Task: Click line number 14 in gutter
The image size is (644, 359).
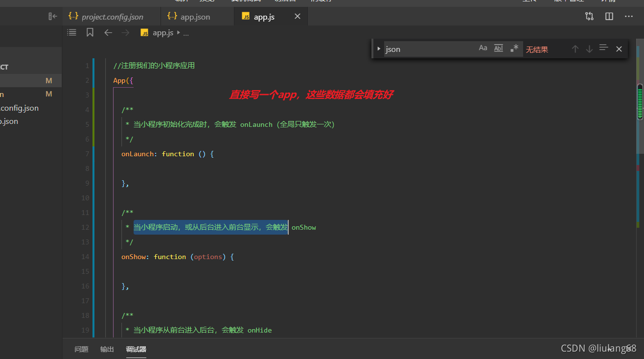Action: click(86, 257)
